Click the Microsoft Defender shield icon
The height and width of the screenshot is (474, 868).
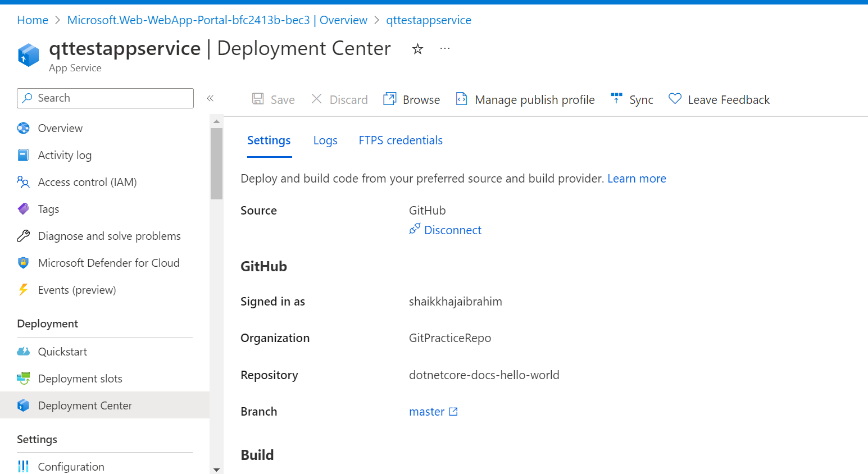23,263
